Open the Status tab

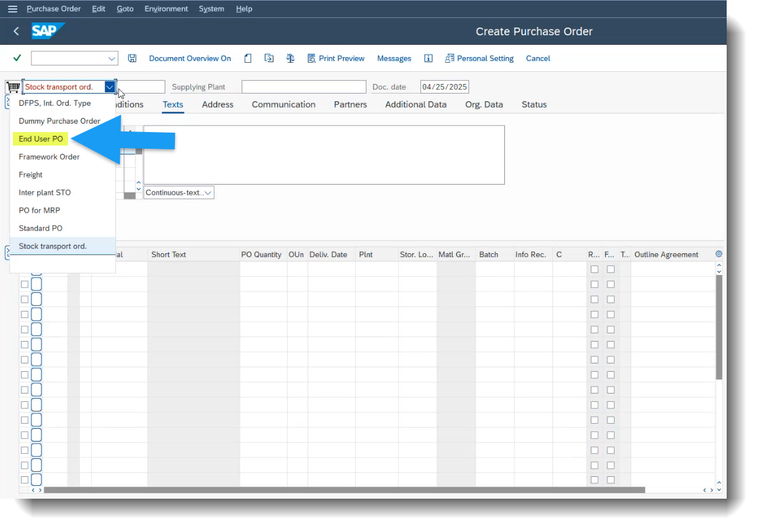tap(534, 104)
